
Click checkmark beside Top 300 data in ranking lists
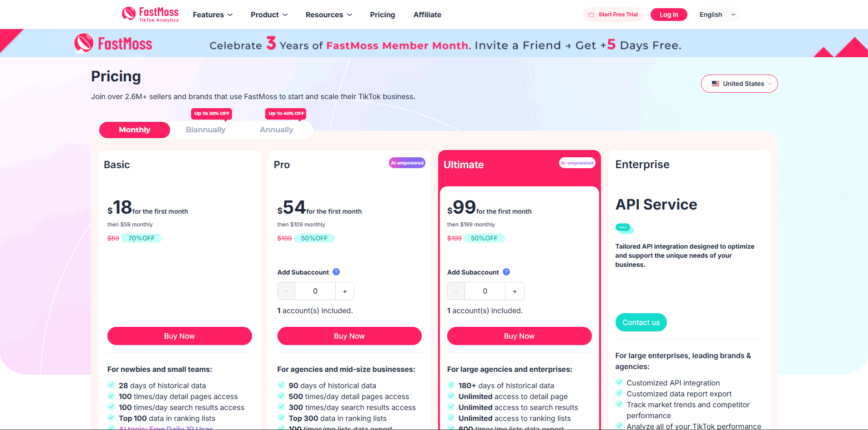pyautogui.click(x=281, y=418)
